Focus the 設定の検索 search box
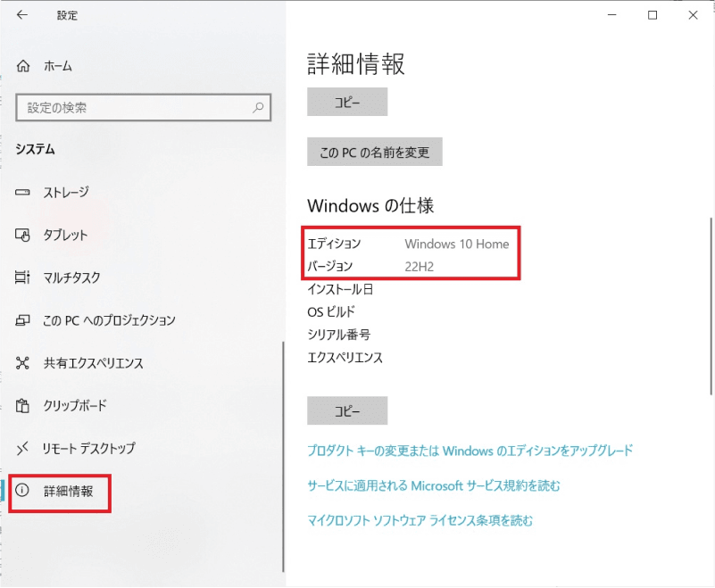The width and height of the screenshot is (715, 588). pos(143,108)
